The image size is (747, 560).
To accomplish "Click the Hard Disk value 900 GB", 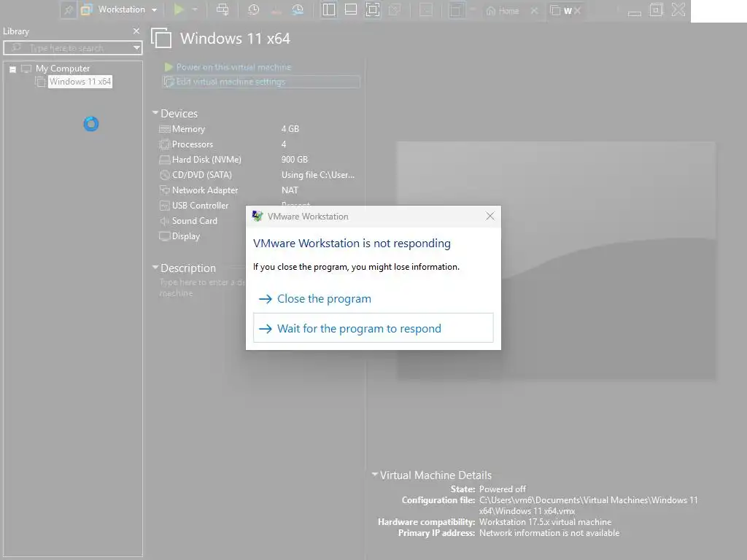I will coord(295,160).
